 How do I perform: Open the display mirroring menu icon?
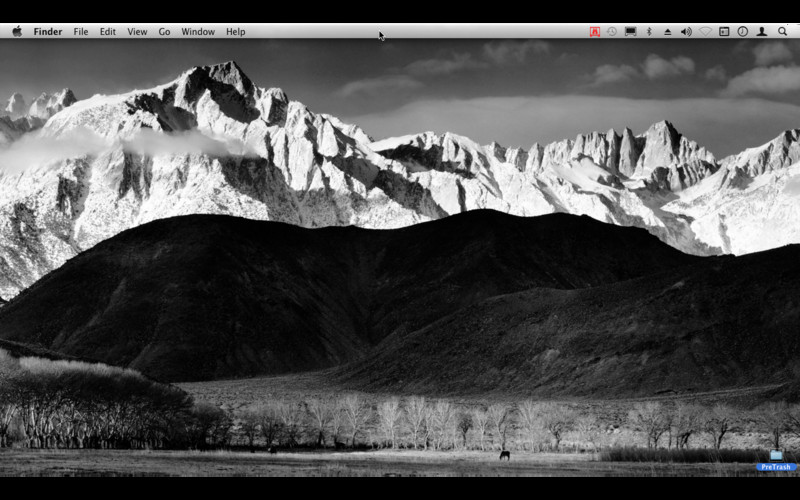click(631, 32)
